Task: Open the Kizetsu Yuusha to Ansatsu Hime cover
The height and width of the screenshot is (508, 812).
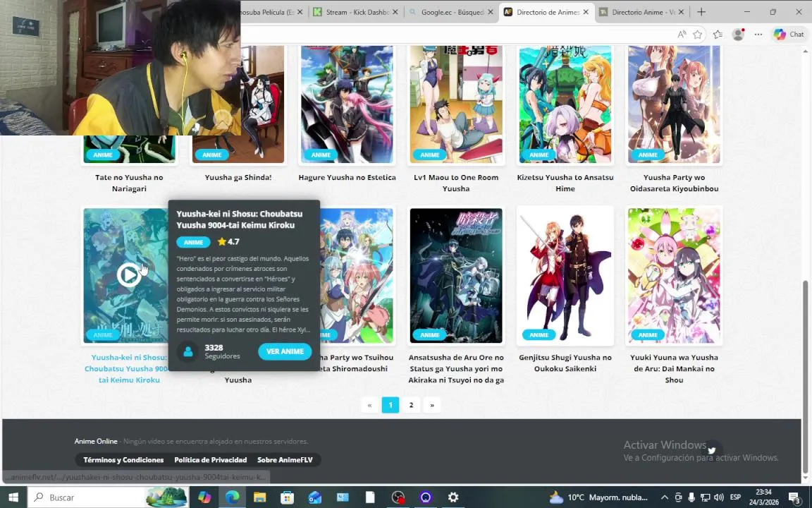Action: (565, 104)
